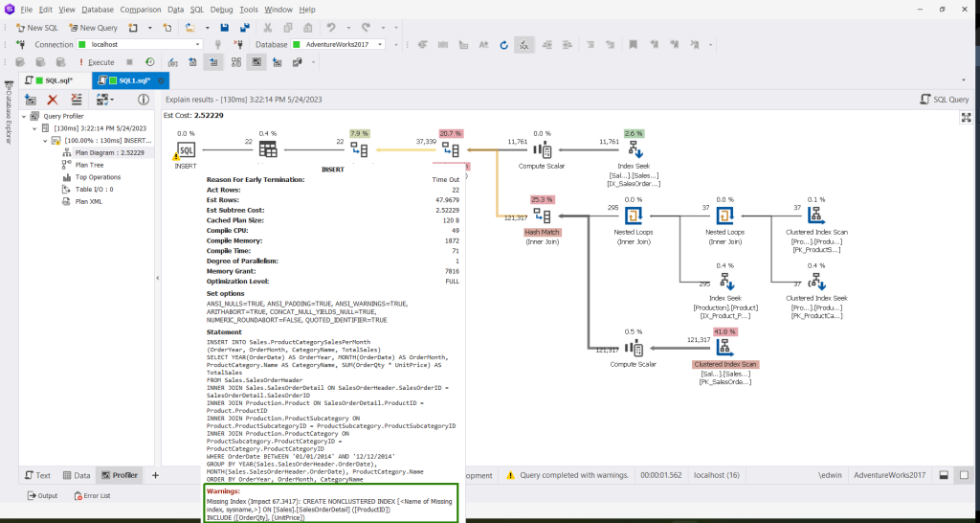This screenshot has height=523, width=980.
Task: Collapse the [100.00% : 130ms] INSERT tree node
Action: 46,141
